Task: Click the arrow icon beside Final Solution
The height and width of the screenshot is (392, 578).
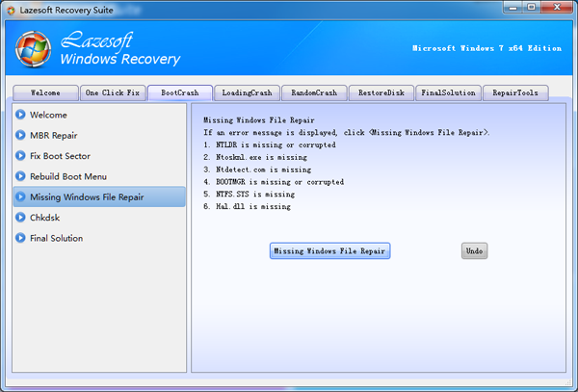Action: click(20, 238)
